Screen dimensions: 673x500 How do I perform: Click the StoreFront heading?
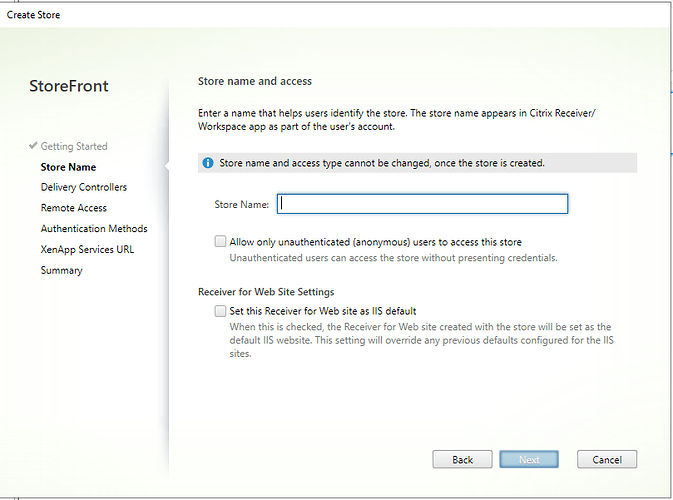[x=69, y=86]
